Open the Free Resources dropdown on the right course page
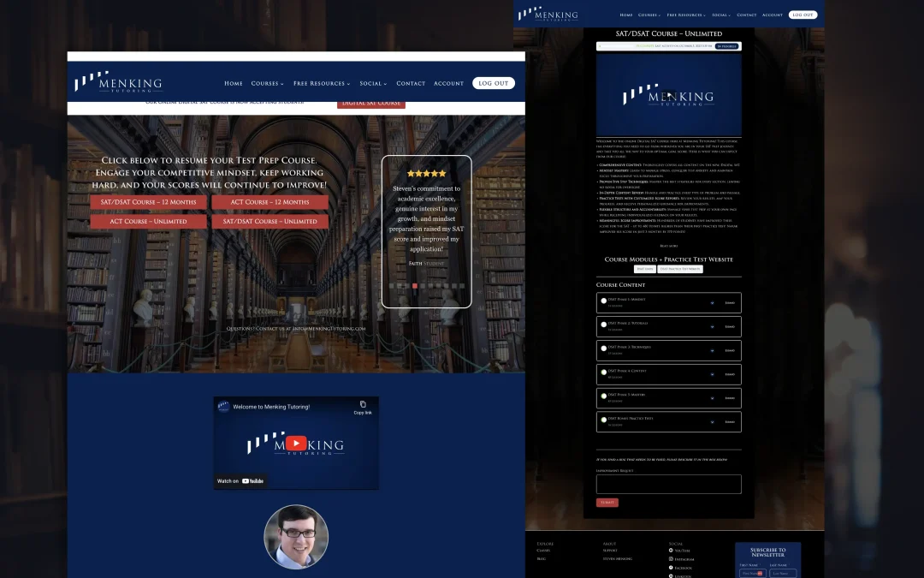Viewport: 924px width, 578px height. [x=686, y=15]
